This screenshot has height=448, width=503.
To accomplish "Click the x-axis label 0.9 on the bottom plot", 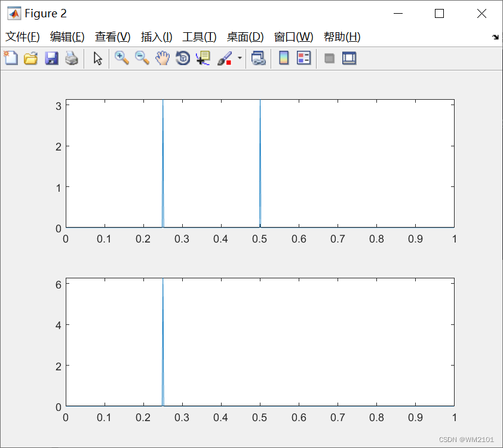I will click(415, 418).
